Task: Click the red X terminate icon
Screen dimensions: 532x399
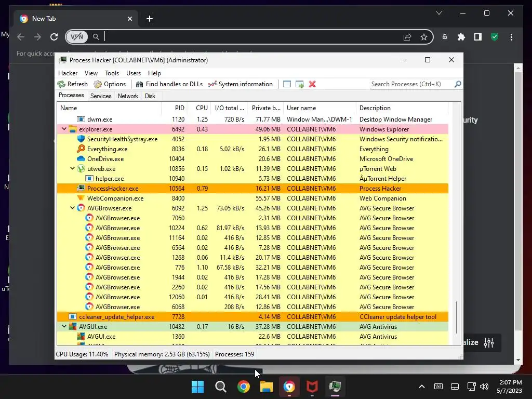Action: (312, 84)
